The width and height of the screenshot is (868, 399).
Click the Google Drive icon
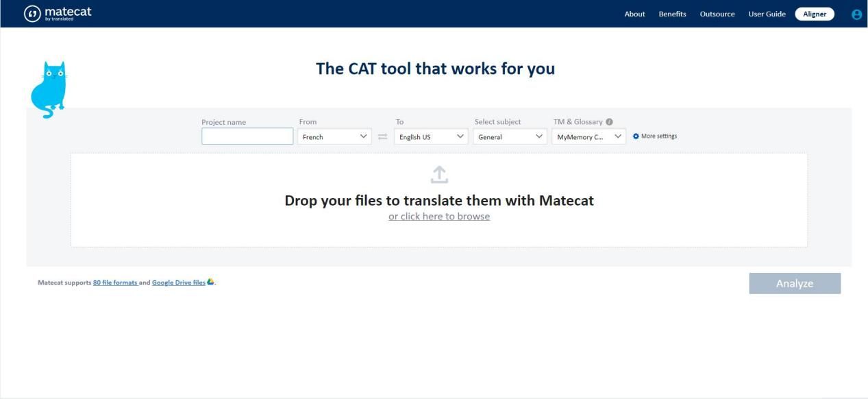point(211,282)
